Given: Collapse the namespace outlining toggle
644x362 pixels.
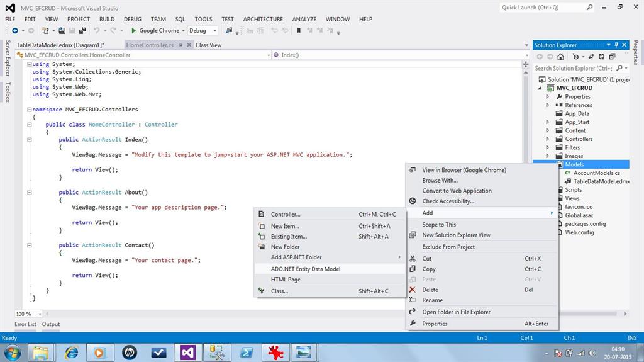Looking at the screenshot, I should (30, 110).
